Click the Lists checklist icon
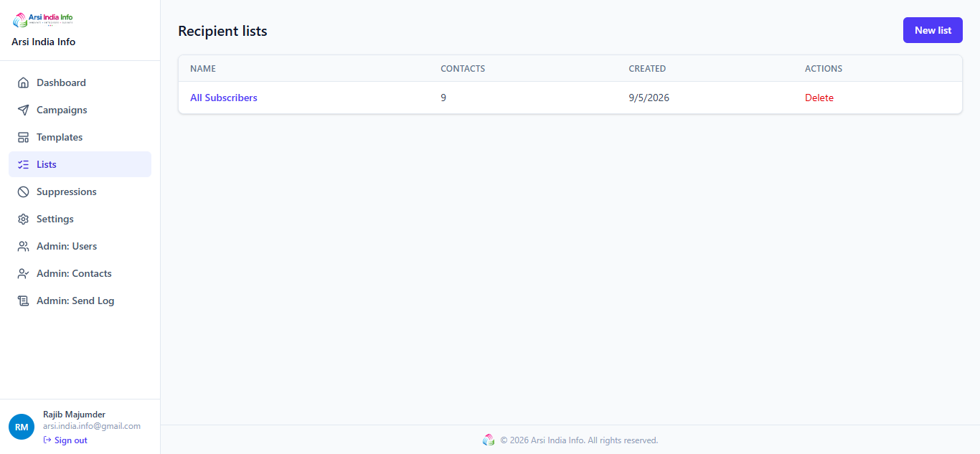This screenshot has height=454, width=980. tap(23, 164)
